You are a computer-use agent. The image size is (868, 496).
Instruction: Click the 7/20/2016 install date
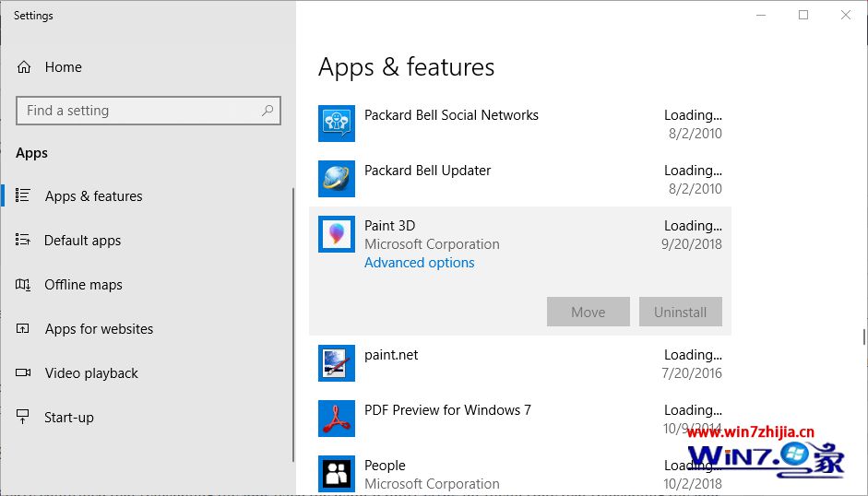coord(692,372)
